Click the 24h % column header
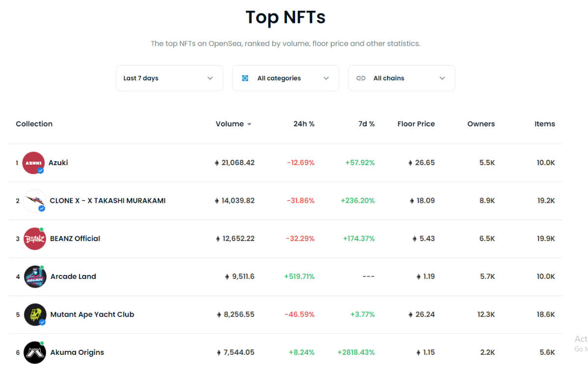Screen dimensions: 588x370 [304, 124]
